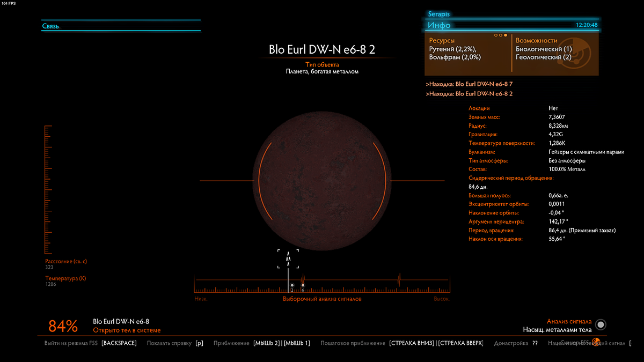Click the vertical distance gauge scale

click(x=48, y=189)
